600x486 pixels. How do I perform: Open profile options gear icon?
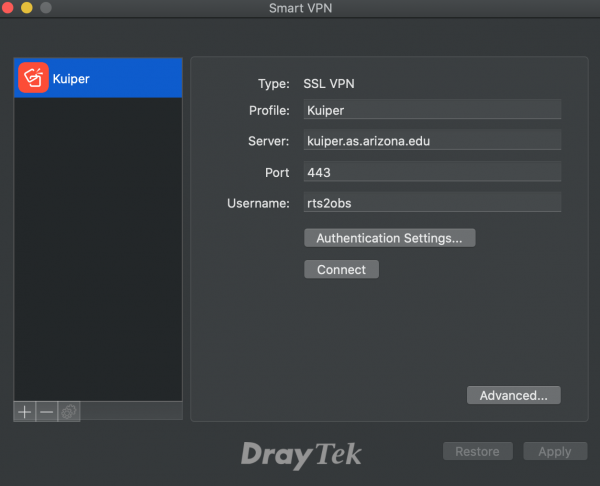(69, 412)
